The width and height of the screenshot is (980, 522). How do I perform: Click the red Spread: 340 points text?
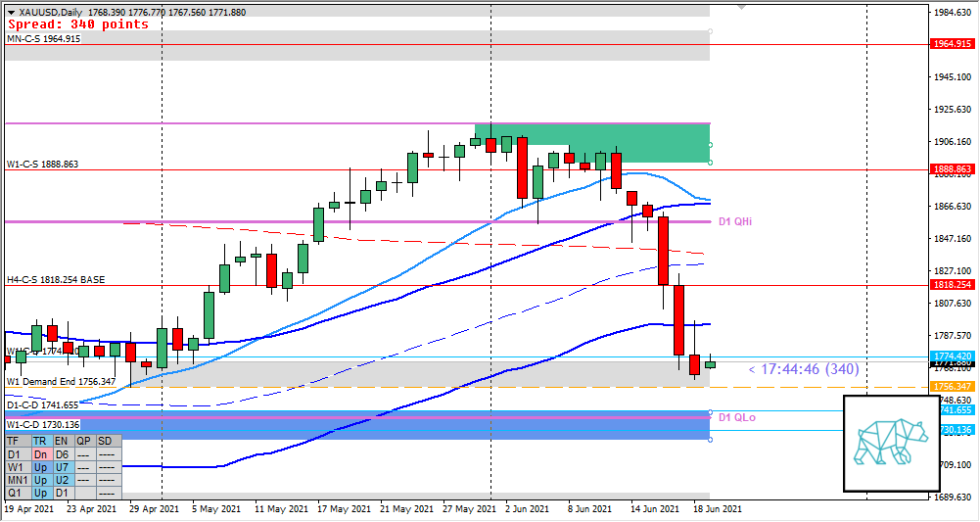pyautogui.click(x=76, y=24)
